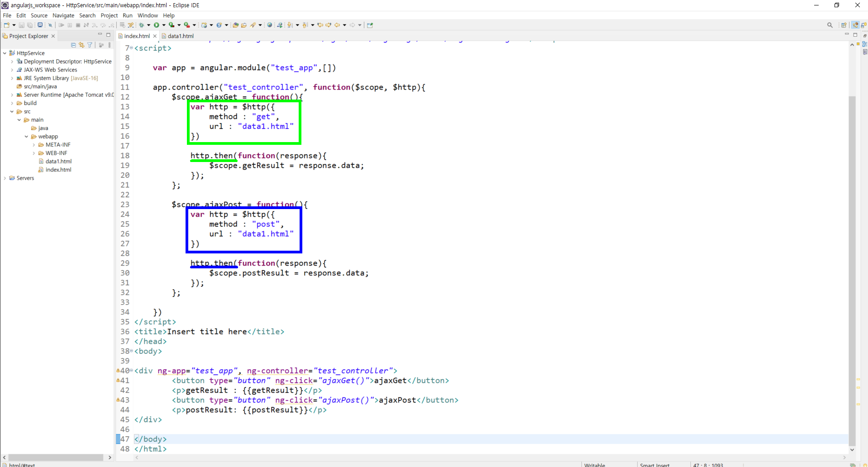Open the External Tools dropdown arrow
868x467 pixels.
(x=194, y=25)
